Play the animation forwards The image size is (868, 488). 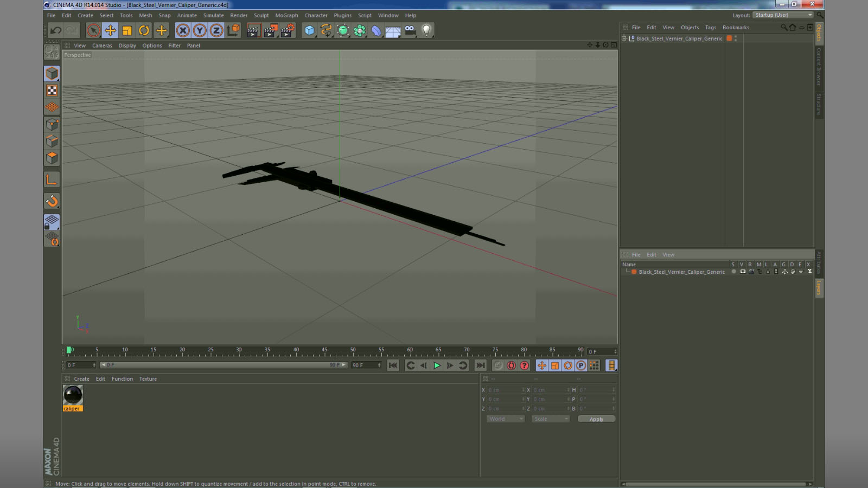coord(437,365)
